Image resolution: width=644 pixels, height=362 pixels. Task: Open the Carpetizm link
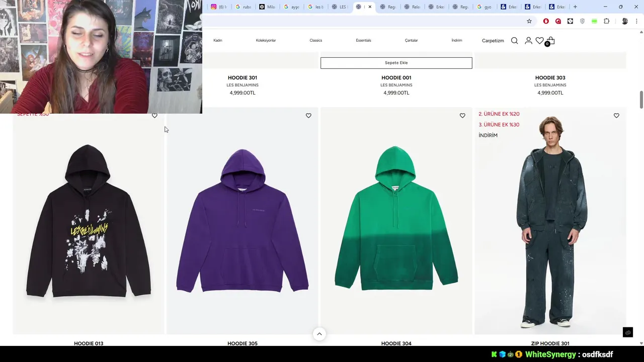(x=493, y=41)
